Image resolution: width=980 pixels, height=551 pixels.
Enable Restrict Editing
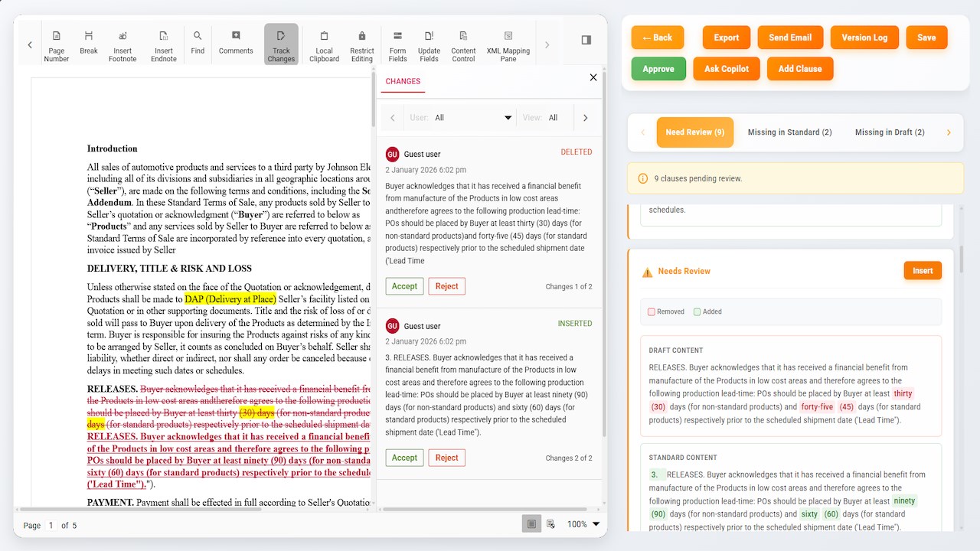coord(362,46)
